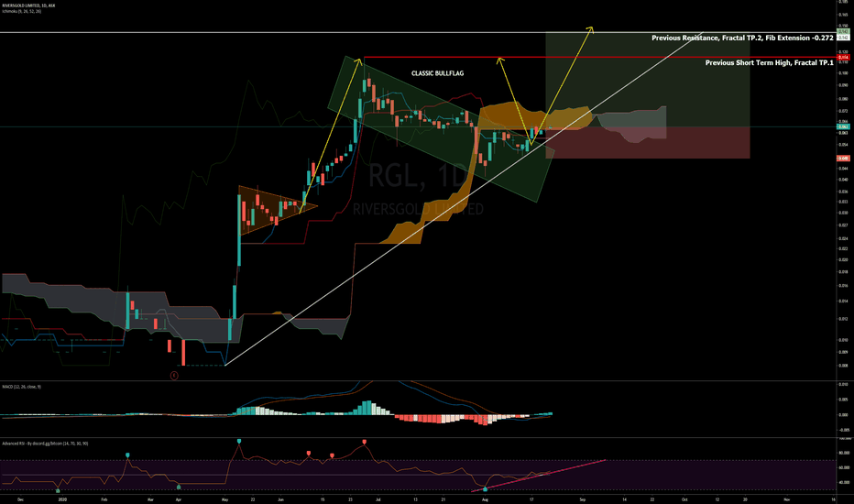This screenshot has height=504, width=854.
Task: Click the Dec label on the time axis
Action: click(x=20, y=499)
